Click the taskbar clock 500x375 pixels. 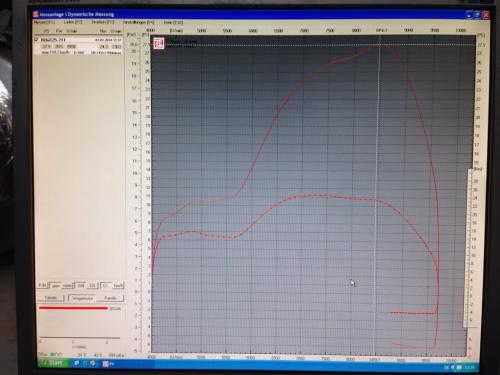pyautogui.click(x=469, y=367)
